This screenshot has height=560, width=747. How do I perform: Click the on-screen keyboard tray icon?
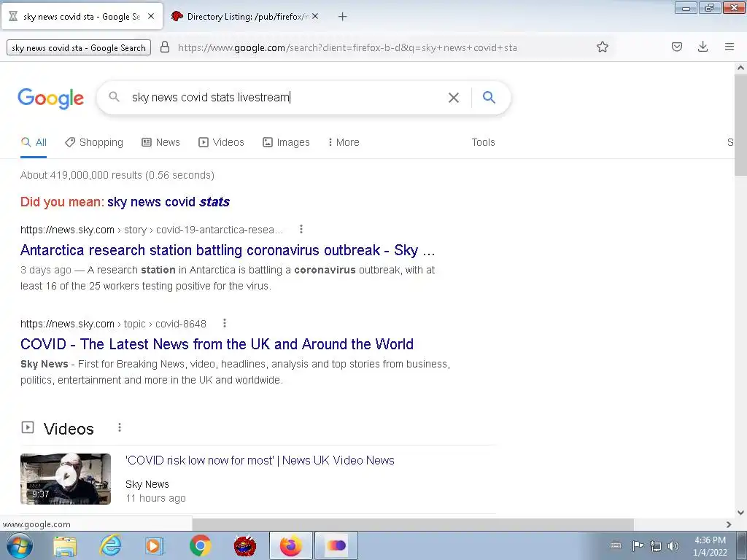(616, 545)
